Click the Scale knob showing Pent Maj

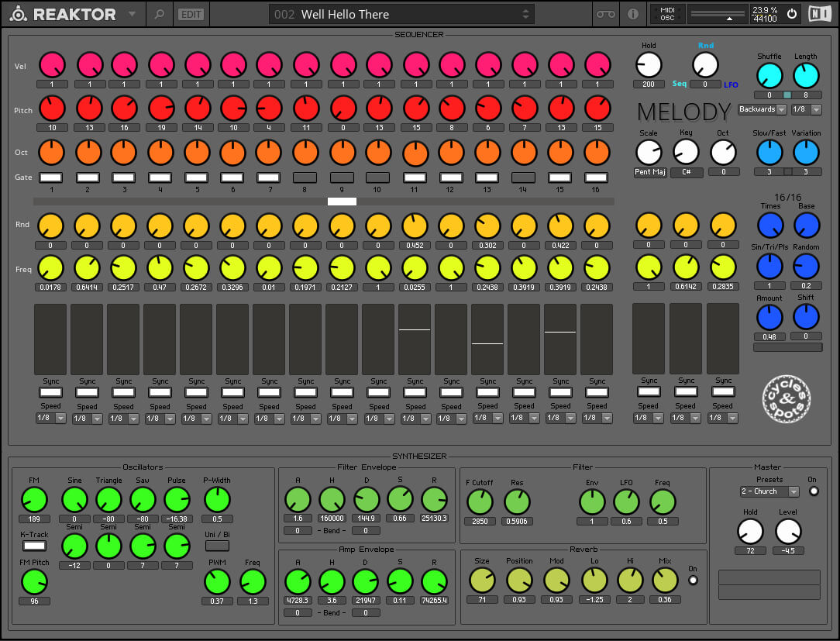click(x=649, y=152)
